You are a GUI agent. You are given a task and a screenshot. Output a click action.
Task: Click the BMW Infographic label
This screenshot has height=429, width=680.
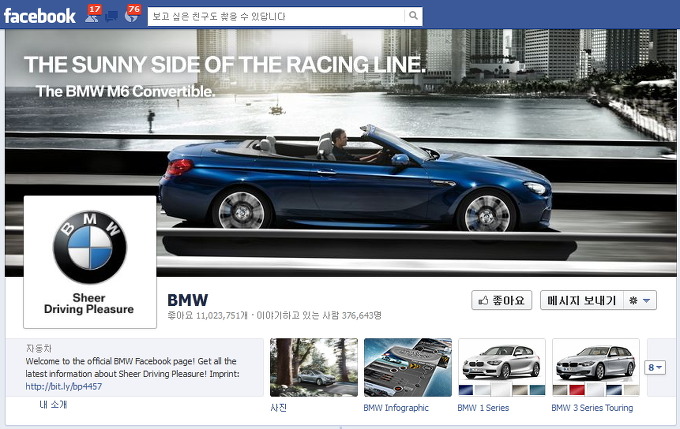click(396, 408)
